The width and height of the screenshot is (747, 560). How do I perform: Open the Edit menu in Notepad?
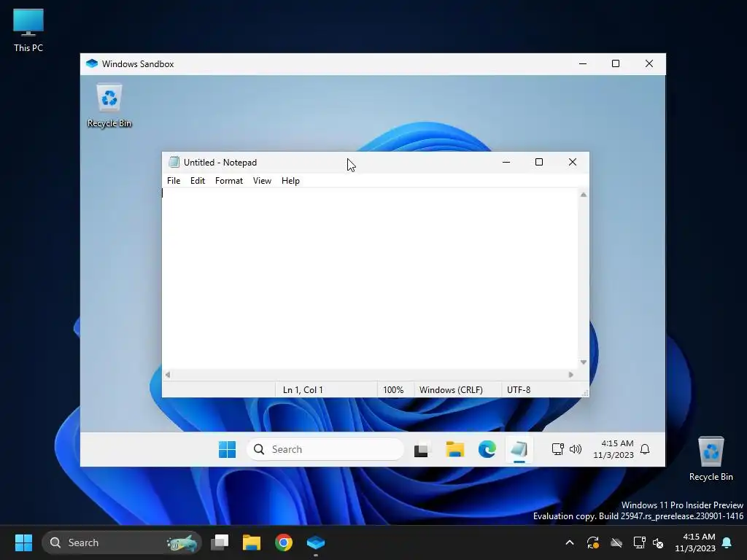click(197, 181)
